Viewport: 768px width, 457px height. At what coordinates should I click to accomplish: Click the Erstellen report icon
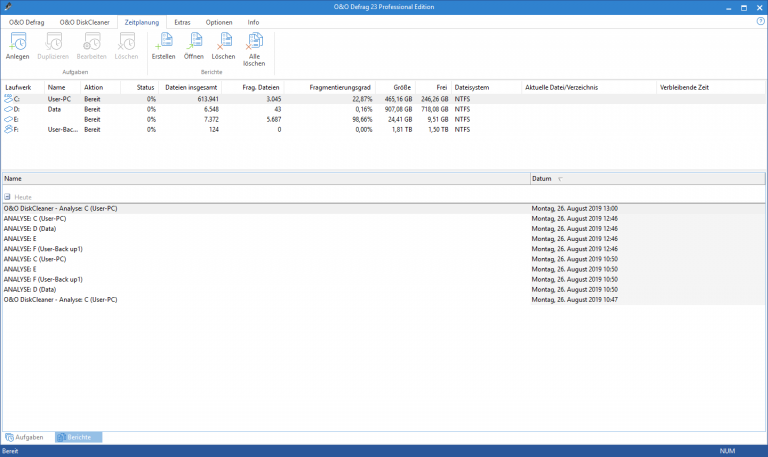163,44
